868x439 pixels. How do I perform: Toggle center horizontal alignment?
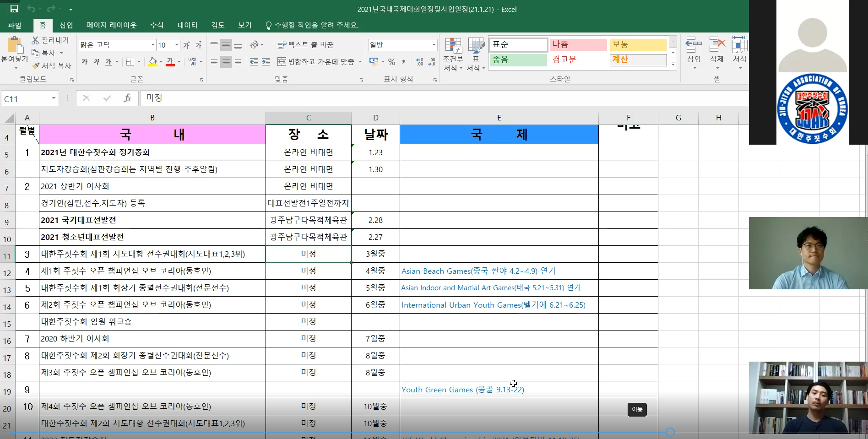[x=226, y=62]
